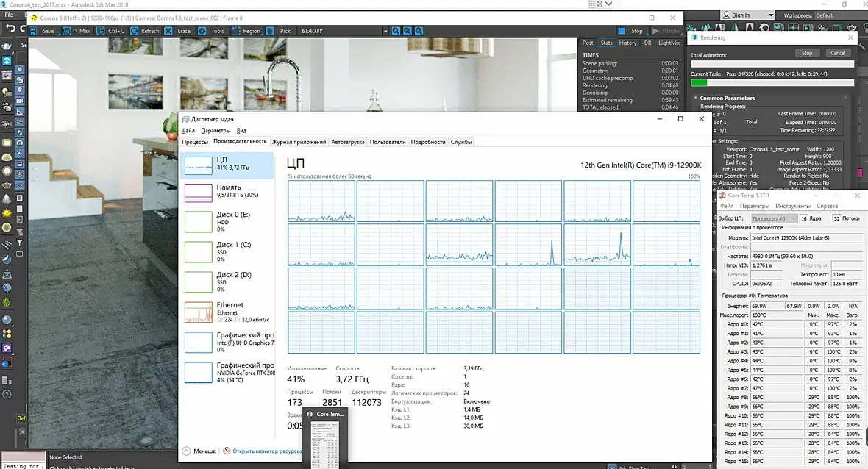The height and width of the screenshot is (469, 868).
Task: Select ЦП in the performance sidebar
Action: 227,165
